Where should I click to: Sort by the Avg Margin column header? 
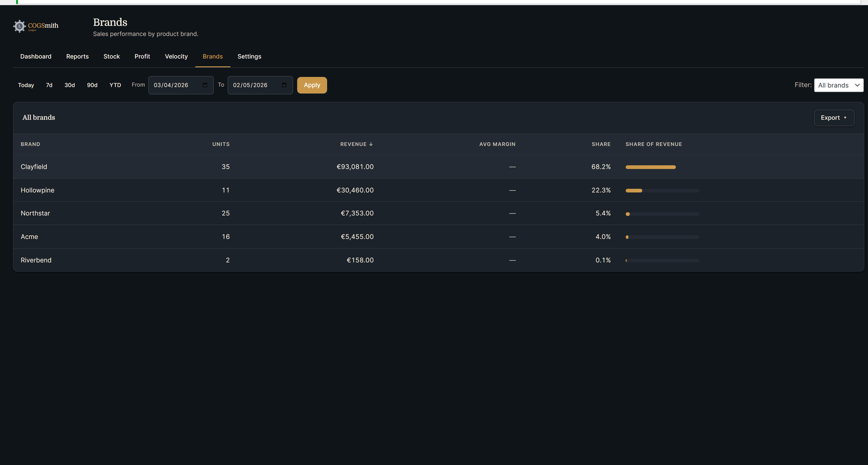(497, 144)
